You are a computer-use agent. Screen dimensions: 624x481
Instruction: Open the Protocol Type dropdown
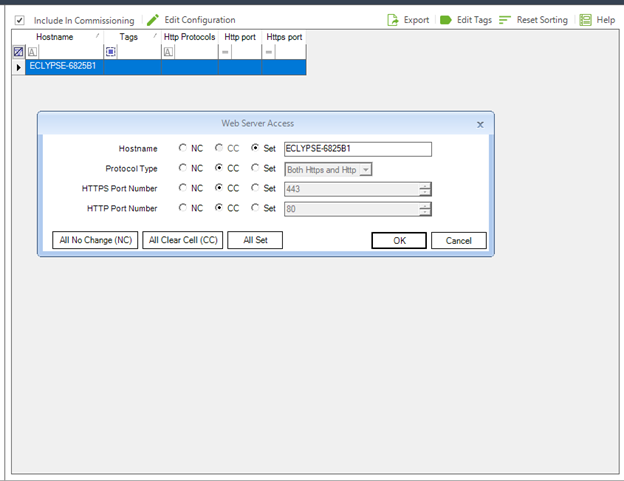[x=366, y=169]
